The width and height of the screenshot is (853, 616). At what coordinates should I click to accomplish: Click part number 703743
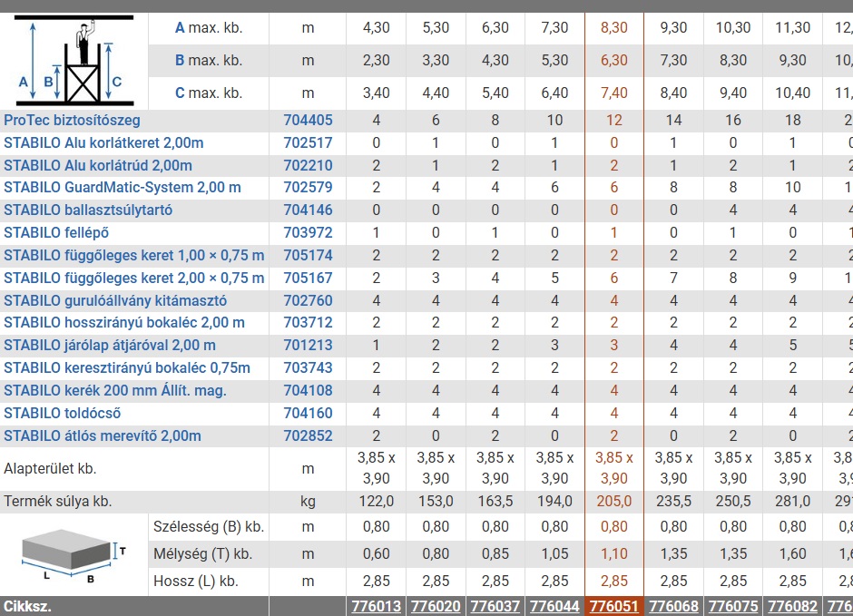(308, 368)
